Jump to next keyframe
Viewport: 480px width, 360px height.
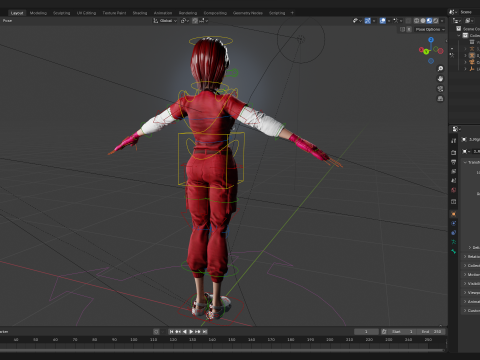point(198,332)
